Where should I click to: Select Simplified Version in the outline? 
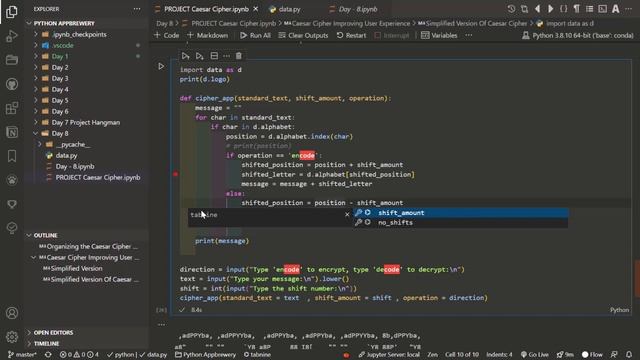click(x=76, y=269)
